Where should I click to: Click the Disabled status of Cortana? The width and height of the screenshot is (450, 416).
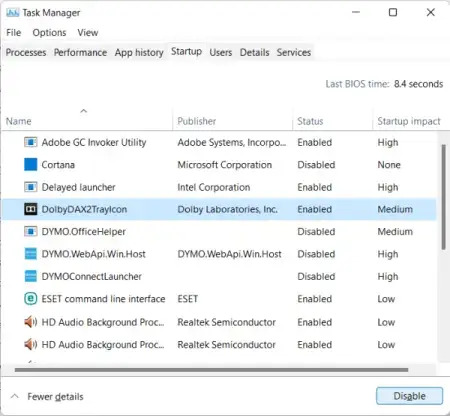pos(316,165)
